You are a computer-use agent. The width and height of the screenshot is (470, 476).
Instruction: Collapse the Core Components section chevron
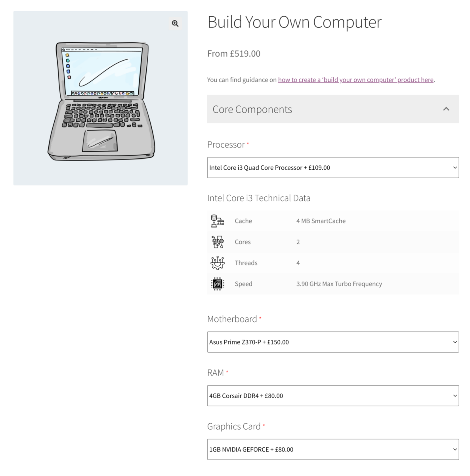(x=446, y=109)
